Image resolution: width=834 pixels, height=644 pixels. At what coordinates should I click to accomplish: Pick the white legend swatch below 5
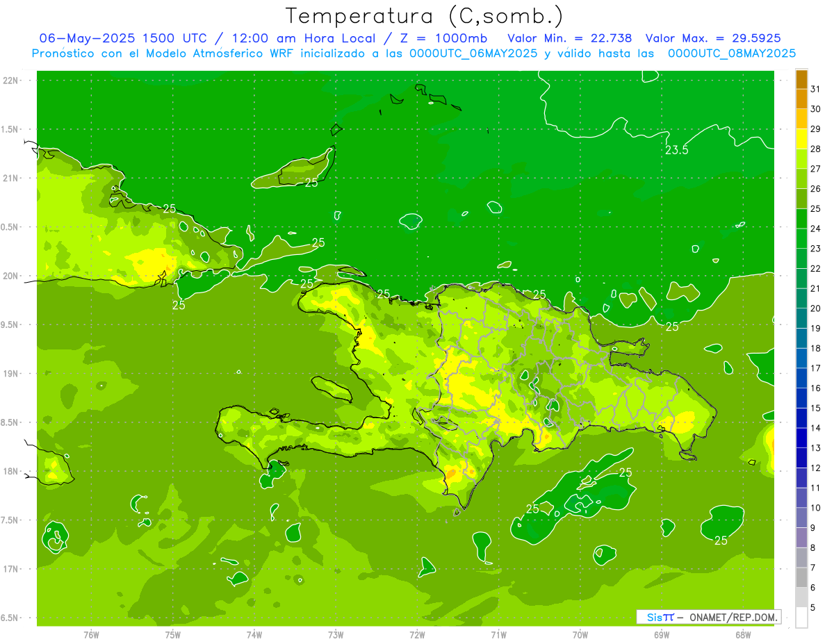pyautogui.click(x=801, y=618)
